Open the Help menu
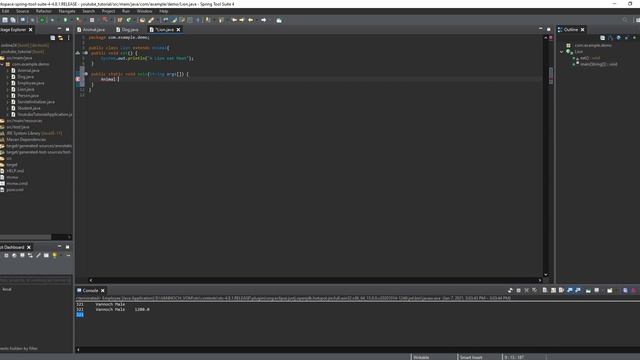Screen dimensions: 640x360 pos(164,11)
